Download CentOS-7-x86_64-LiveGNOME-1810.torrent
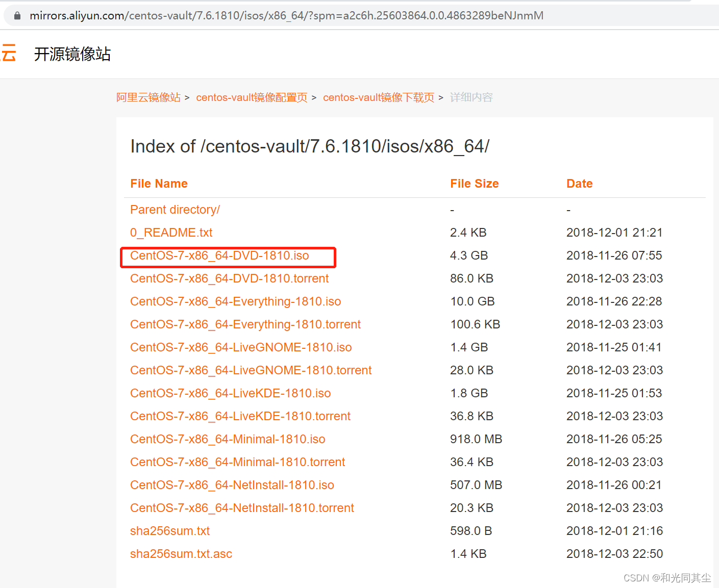 251,370
